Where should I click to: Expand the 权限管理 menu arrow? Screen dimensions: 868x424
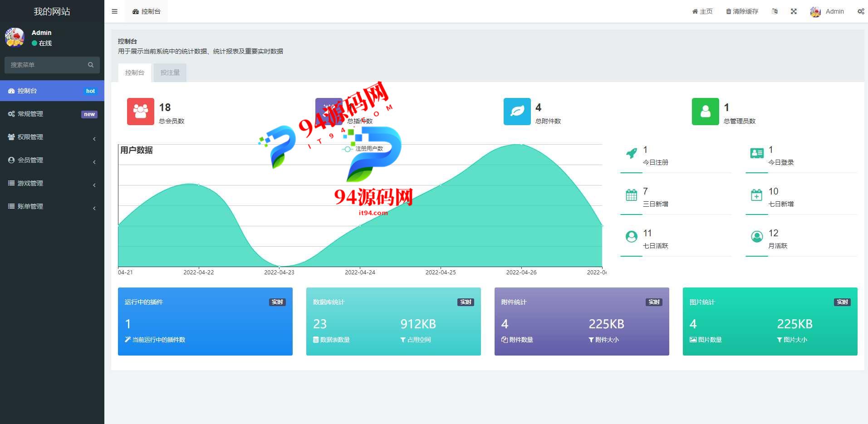pos(94,139)
